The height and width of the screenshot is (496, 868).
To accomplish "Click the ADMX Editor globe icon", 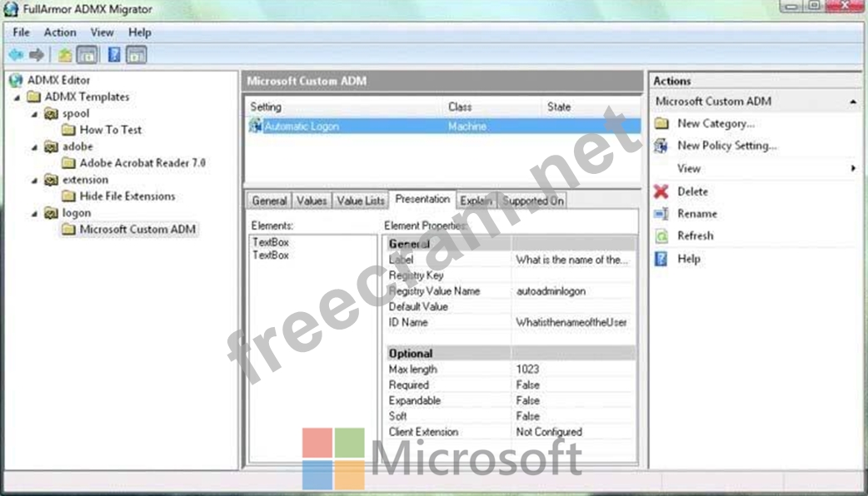I will [16, 80].
